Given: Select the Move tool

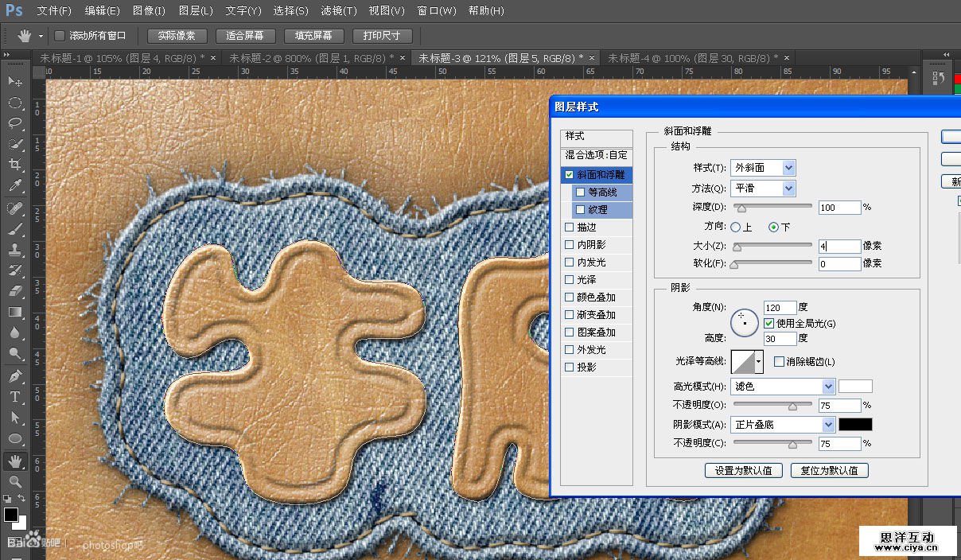Looking at the screenshot, I should 14,82.
